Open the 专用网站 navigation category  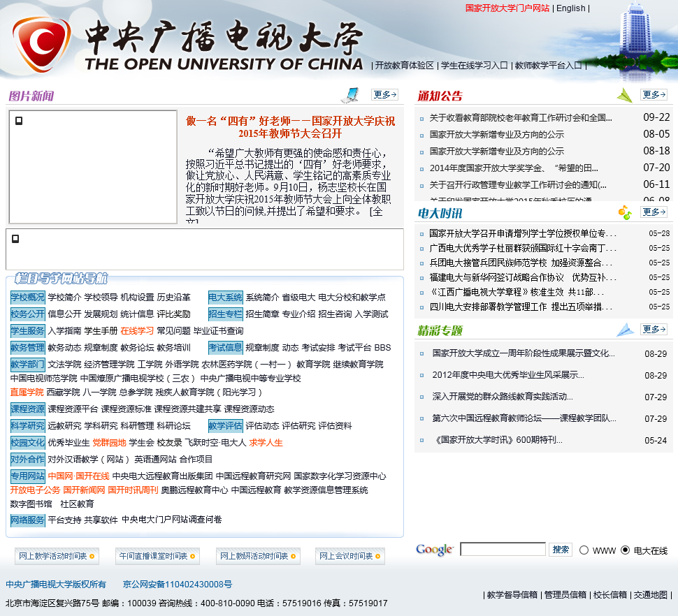point(28,476)
